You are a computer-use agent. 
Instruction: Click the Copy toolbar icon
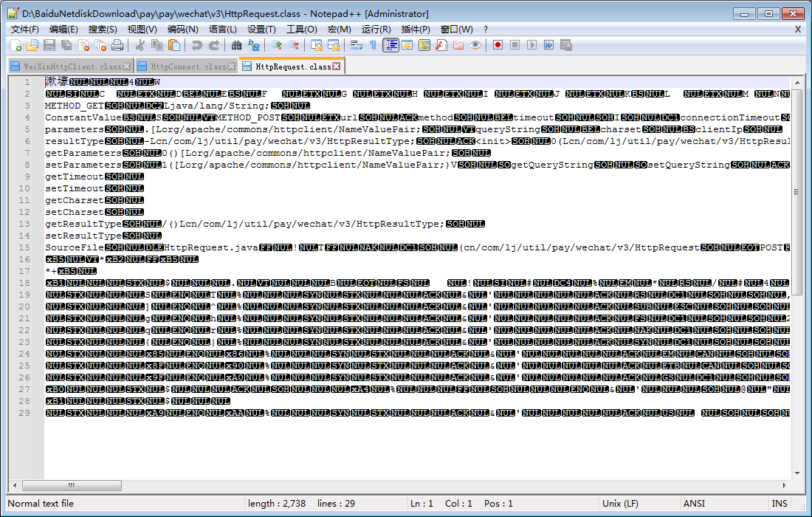[x=157, y=46]
